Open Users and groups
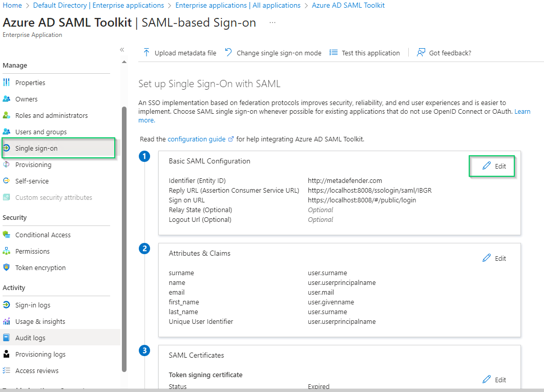544x392 pixels. pyautogui.click(x=41, y=132)
